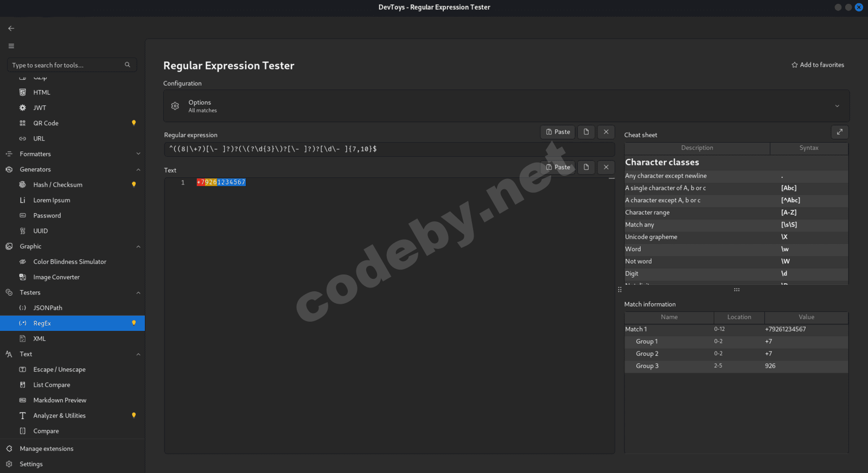Open the Color Blindness Simulator tool
Viewport: 868px width, 473px height.
(x=69, y=262)
